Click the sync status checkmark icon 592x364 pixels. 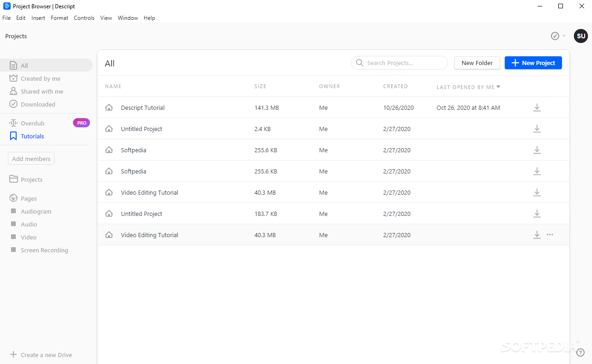555,36
